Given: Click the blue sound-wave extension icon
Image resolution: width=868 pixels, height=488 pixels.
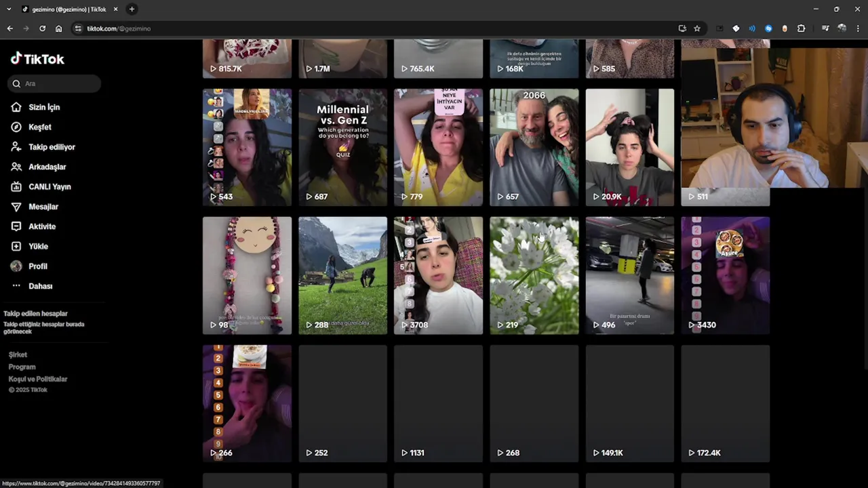Looking at the screenshot, I should click(752, 28).
